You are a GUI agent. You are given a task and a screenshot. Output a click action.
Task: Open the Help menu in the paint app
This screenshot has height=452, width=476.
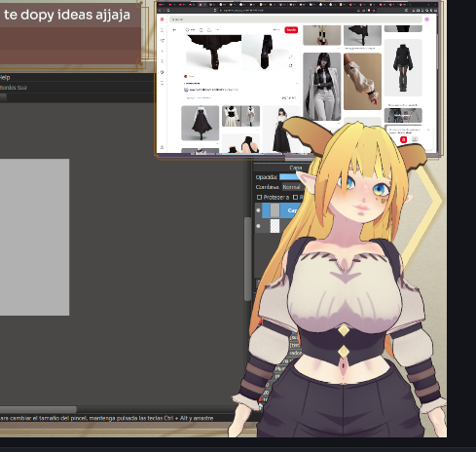click(5, 77)
